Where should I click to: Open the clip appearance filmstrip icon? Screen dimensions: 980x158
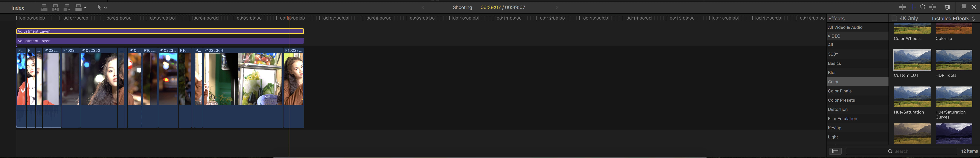pyautogui.click(x=947, y=7)
